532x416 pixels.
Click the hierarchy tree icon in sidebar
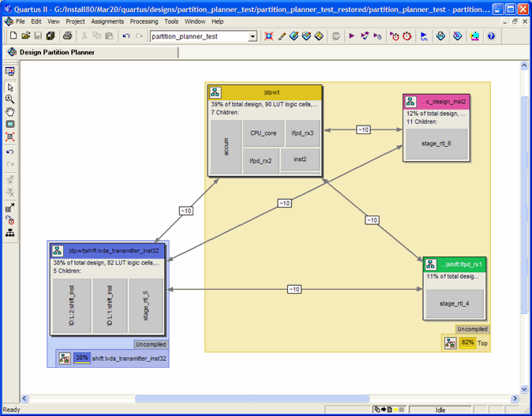tap(9, 233)
